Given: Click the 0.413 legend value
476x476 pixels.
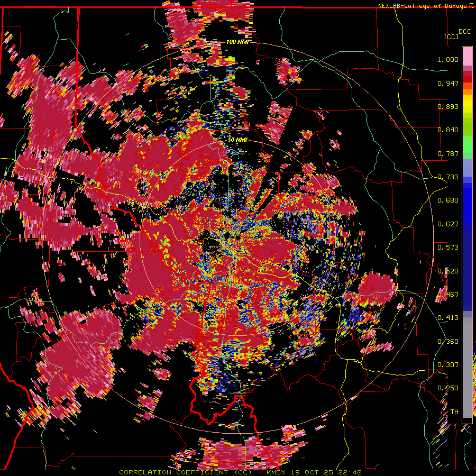Looking at the screenshot, I should click(x=448, y=318).
